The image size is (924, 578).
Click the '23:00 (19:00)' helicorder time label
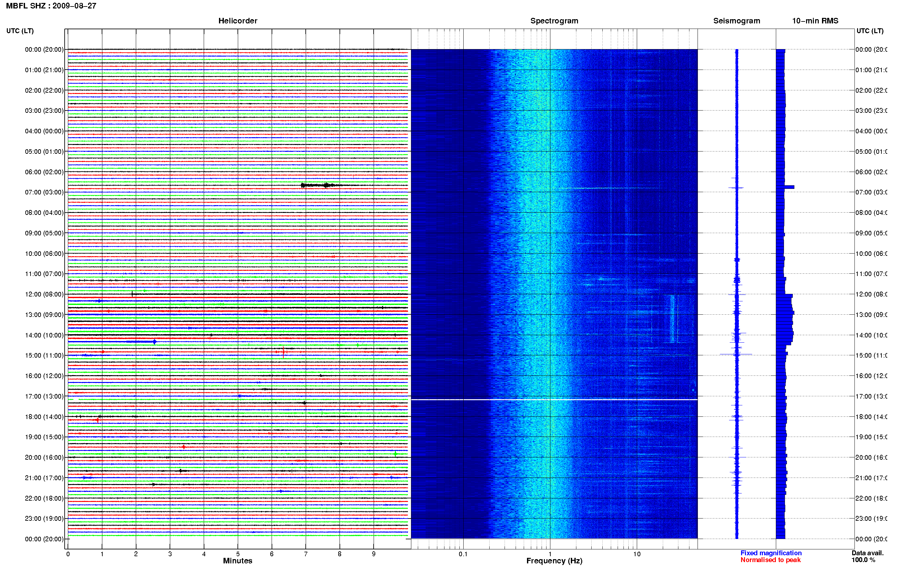[44, 519]
